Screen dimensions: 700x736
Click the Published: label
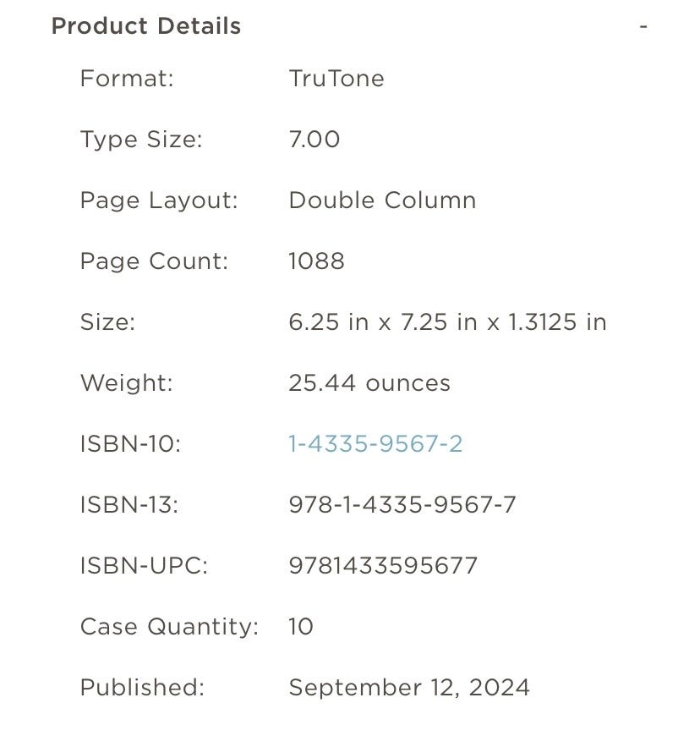click(x=142, y=688)
